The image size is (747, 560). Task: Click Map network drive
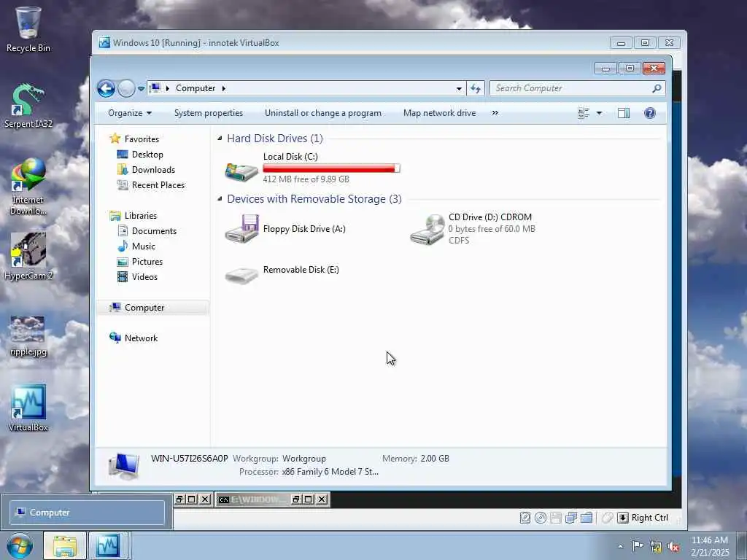click(x=439, y=113)
